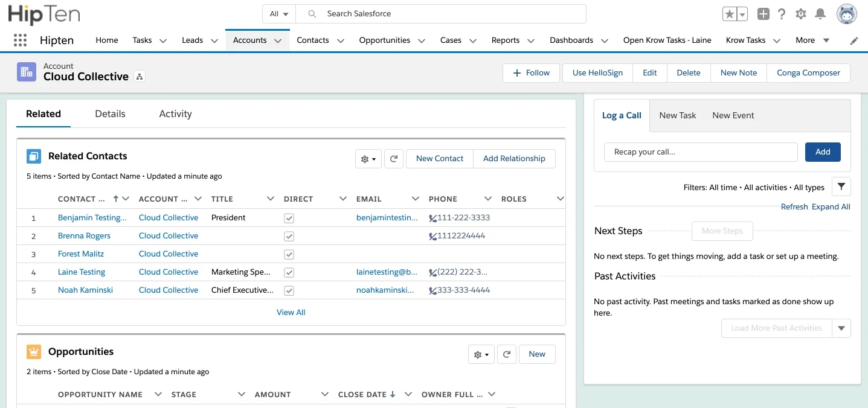This screenshot has height=408, width=868.
Task: Click the blue Add button
Action: pos(823,152)
